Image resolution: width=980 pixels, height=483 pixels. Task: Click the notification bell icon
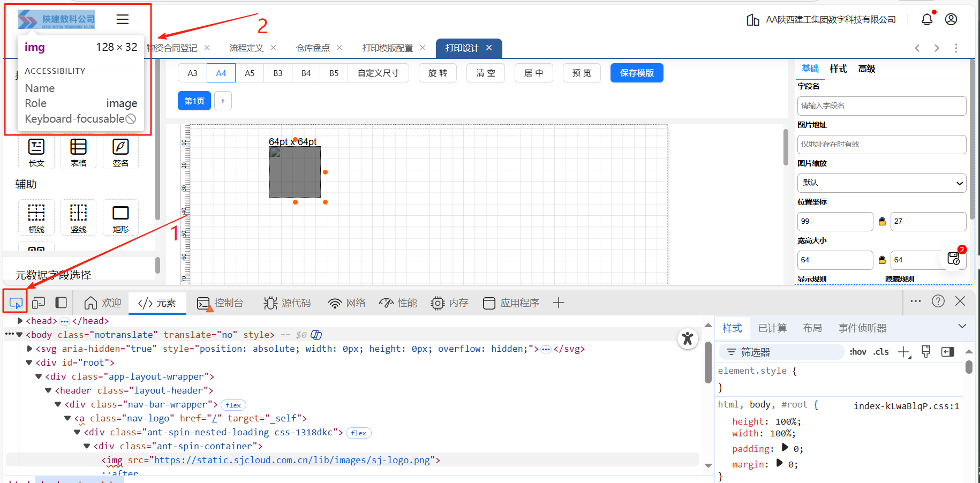click(x=926, y=19)
